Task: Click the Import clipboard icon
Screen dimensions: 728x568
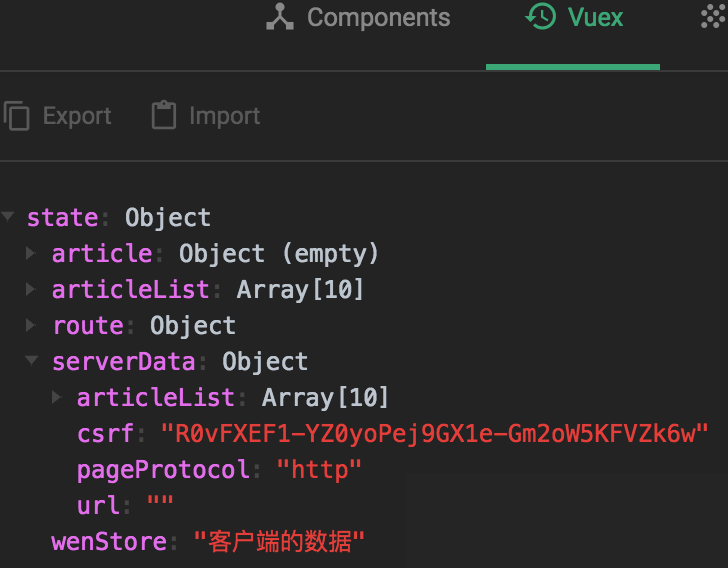Action: point(163,116)
